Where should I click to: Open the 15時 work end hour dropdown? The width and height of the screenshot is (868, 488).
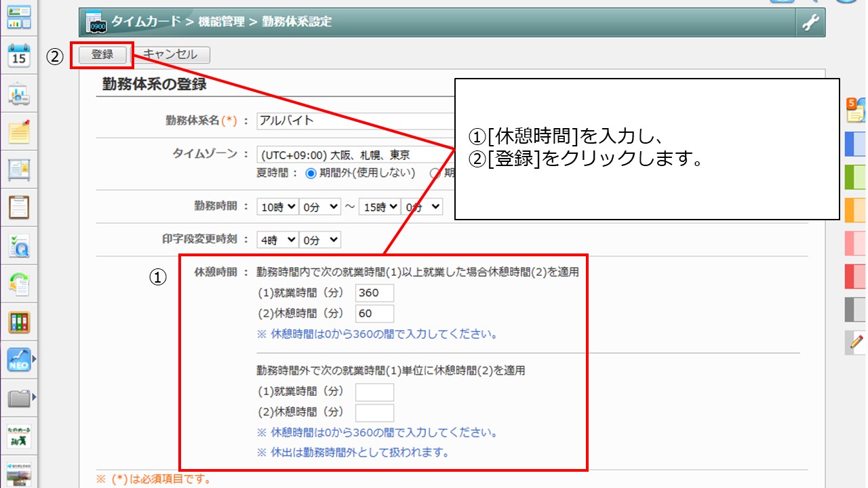pos(379,207)
